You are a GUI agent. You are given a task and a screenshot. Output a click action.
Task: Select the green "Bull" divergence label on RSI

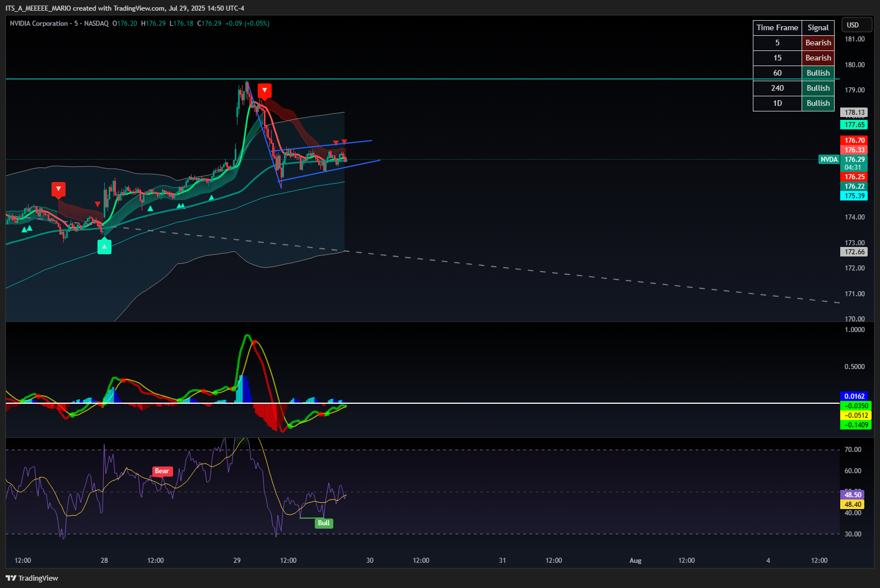pyautogui.click(x=324, y=523)
